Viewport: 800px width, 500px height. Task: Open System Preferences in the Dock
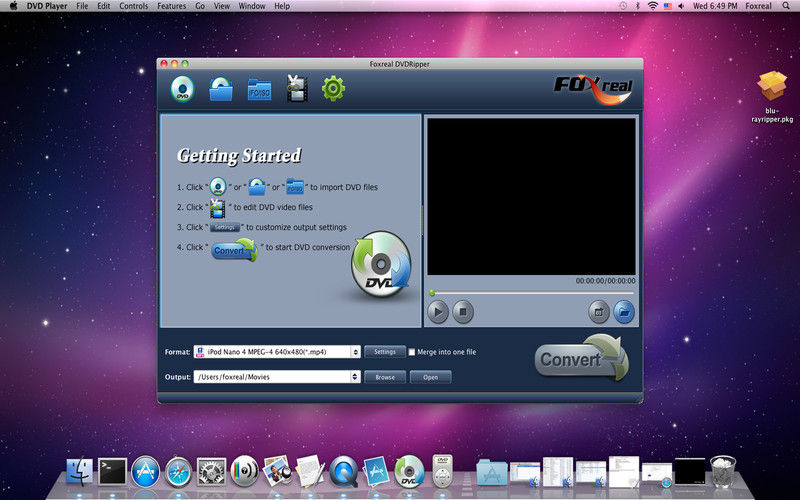pyautogui.click(x=211, y=471)
